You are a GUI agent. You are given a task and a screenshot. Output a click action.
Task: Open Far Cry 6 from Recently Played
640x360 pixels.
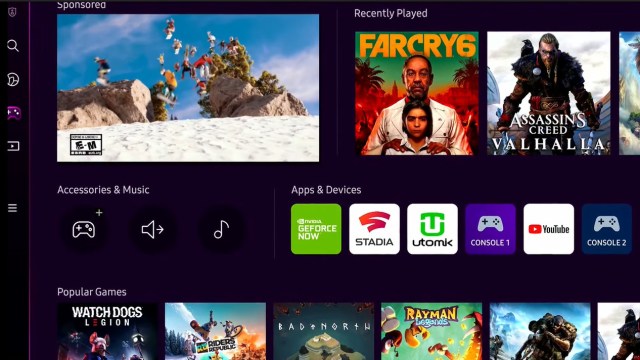point(417,93)
